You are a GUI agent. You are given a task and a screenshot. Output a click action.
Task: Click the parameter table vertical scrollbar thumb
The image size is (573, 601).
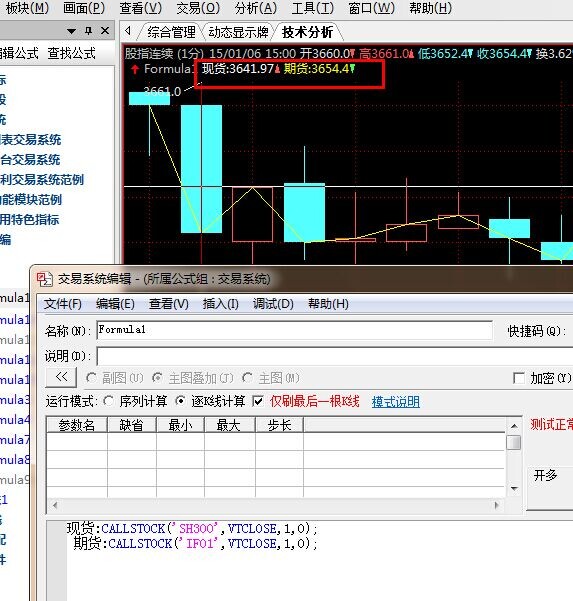coord(514,442)
